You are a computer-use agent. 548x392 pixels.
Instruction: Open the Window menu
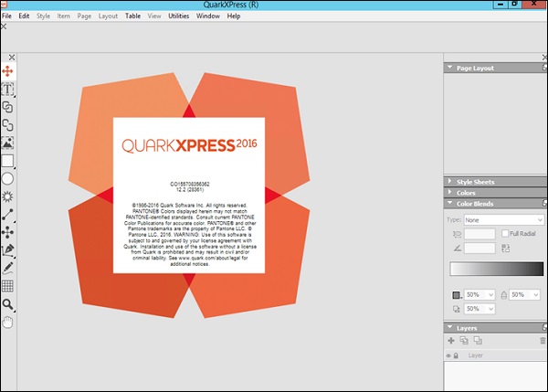coord(208,16)
